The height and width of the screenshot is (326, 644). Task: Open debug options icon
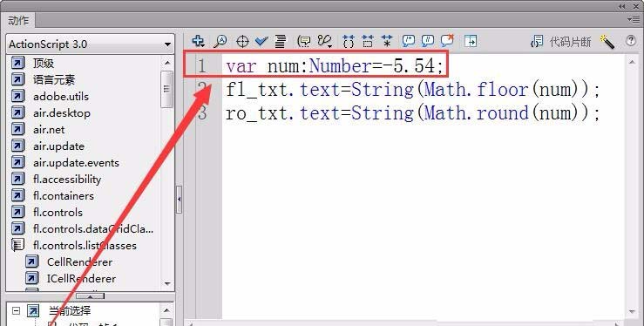[x=325, y=41]
